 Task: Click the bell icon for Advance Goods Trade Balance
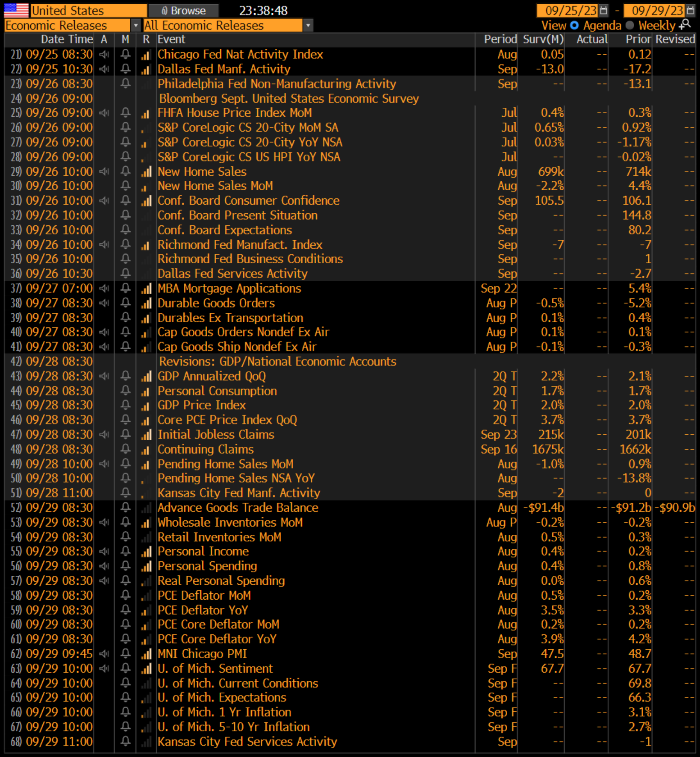pyautogui.click(x=125, y=507)
